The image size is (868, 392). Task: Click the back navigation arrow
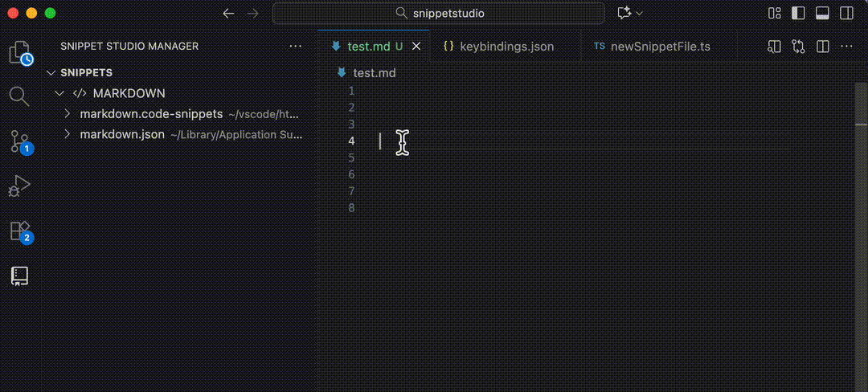pyautogui.click(x=228, y=14)
